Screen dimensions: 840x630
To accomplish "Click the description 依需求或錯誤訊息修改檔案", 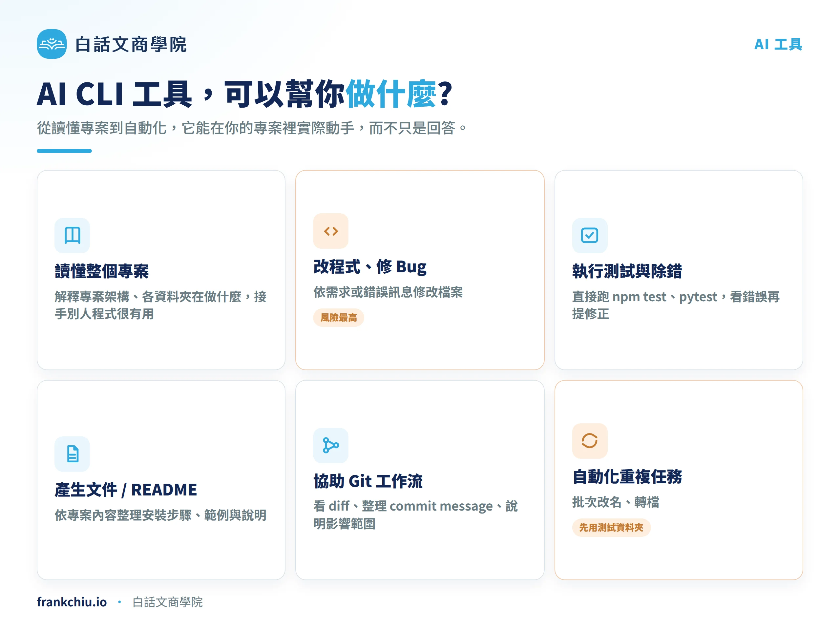I will [388, 292].
